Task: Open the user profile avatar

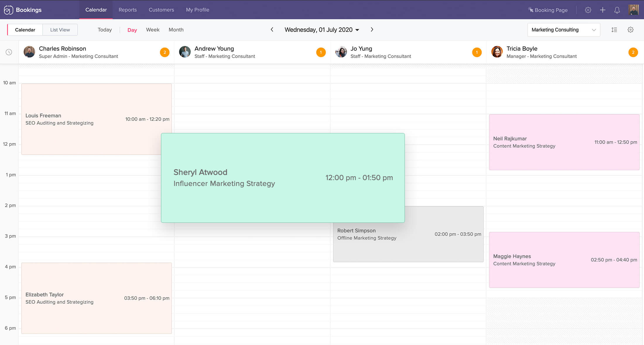Action: point(633,10)
